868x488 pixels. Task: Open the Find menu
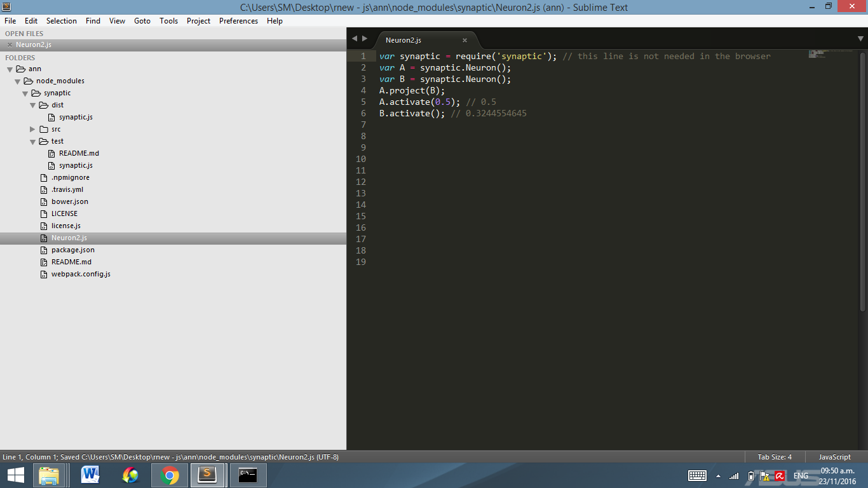tap(93, 21)
